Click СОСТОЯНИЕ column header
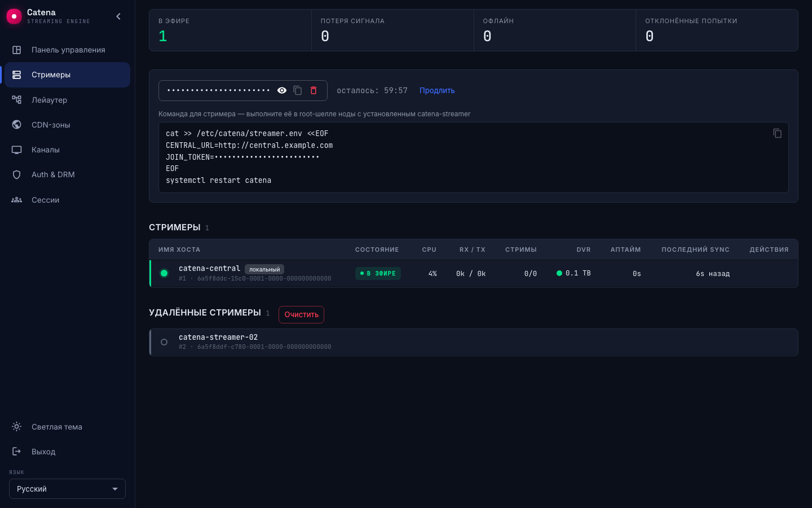This screenshot has width=812, height=508. (x=377, y=249)
